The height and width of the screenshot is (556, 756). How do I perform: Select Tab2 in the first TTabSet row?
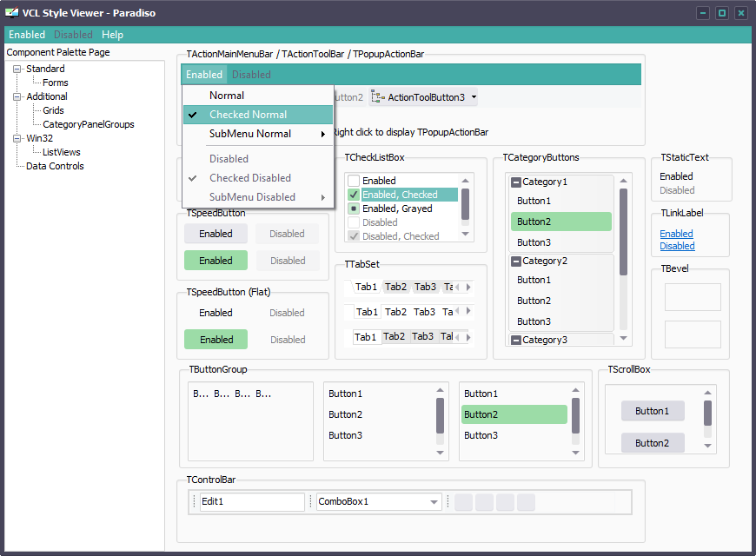pyautogui.click(x=396, y=287)
